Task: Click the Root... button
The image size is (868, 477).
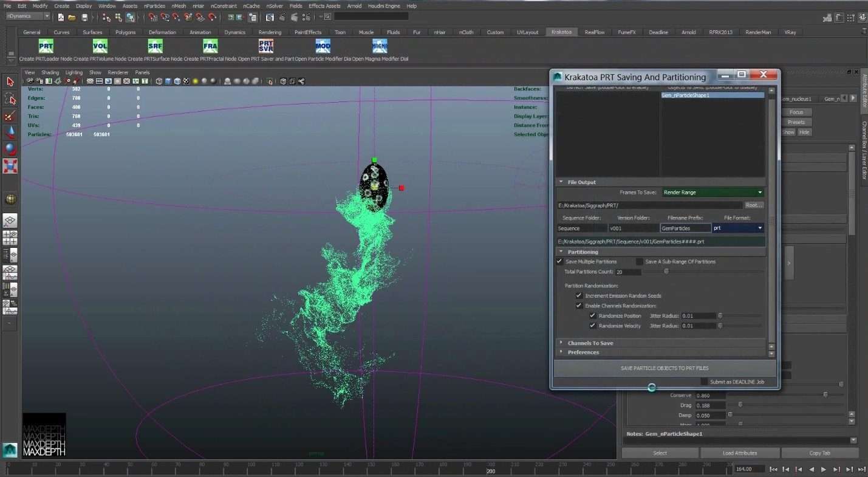Action: click(x=754, y=205)
